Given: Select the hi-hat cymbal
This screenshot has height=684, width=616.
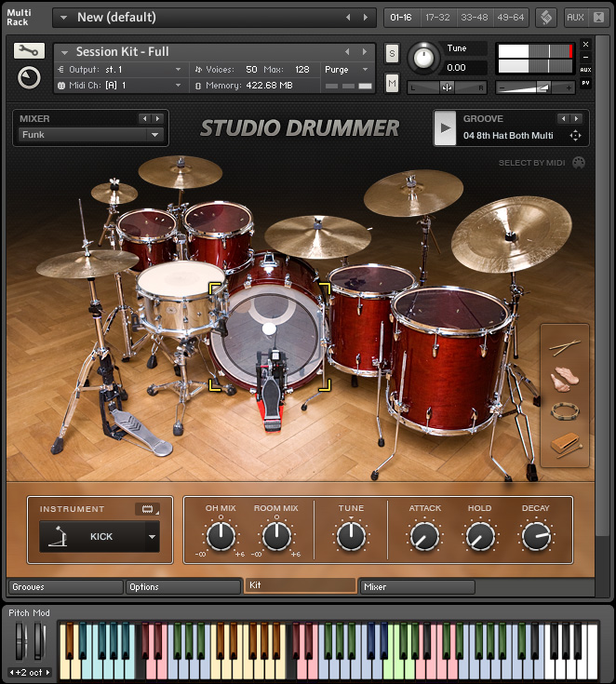Looking at the screenshot, I should pyautogui.click(x=87, y=263).
